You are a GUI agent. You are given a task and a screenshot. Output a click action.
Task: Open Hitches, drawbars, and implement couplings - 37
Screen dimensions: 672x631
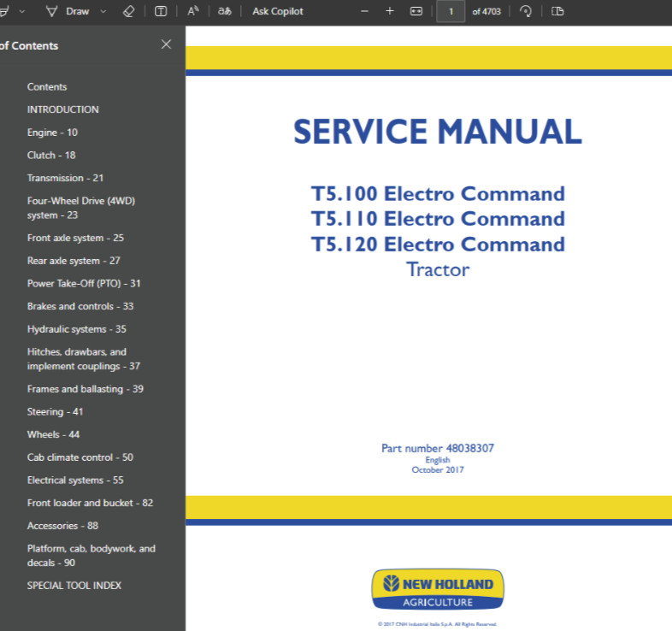click(x=84, y=359)
